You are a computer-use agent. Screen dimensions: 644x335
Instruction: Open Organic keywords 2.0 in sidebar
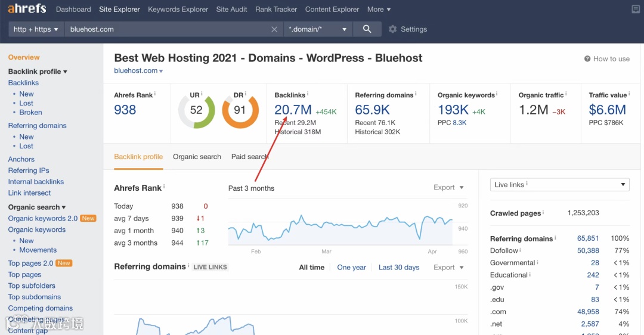43,218
